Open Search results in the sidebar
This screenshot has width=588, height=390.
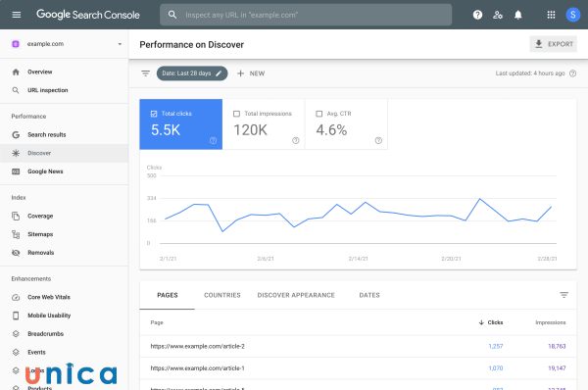[x=46, y=134]
